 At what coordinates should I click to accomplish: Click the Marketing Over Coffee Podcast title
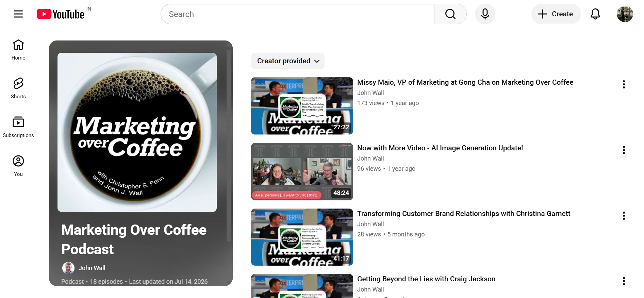(134, 239)
